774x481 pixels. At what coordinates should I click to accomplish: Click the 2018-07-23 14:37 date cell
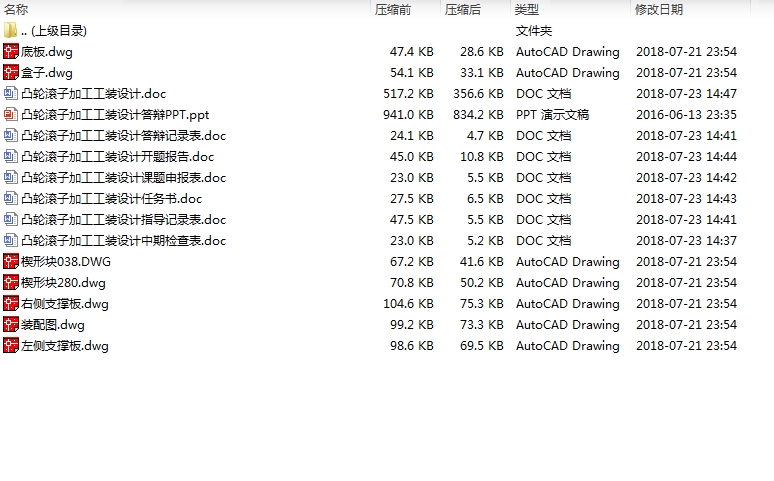point(686,240)
